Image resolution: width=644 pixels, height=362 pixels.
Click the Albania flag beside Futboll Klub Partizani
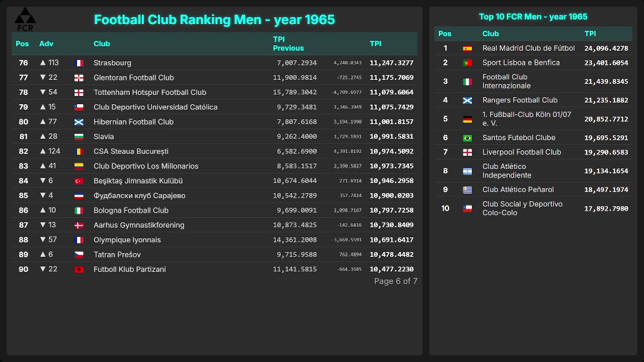pyautogui.click(x=79, y=269)
